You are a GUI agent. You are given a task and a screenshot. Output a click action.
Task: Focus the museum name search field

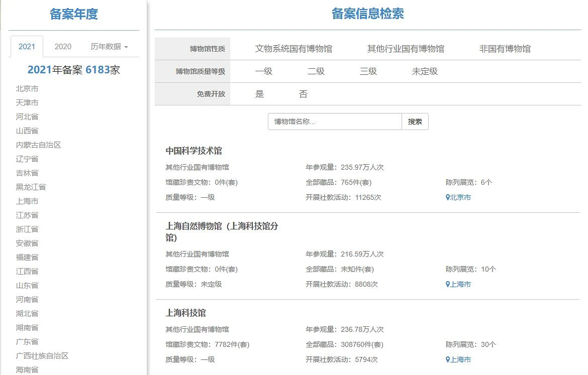[x=335, y=121]
